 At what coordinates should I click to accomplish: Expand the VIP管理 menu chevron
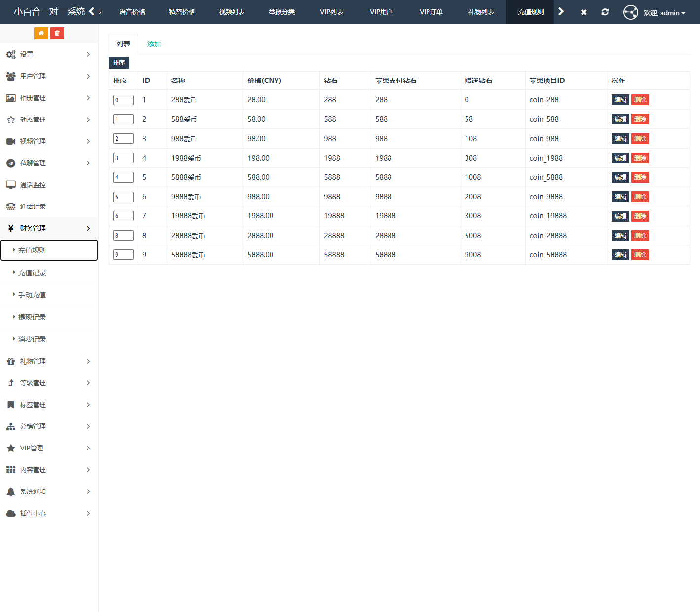pyautogui.click(x=88, y=448)
